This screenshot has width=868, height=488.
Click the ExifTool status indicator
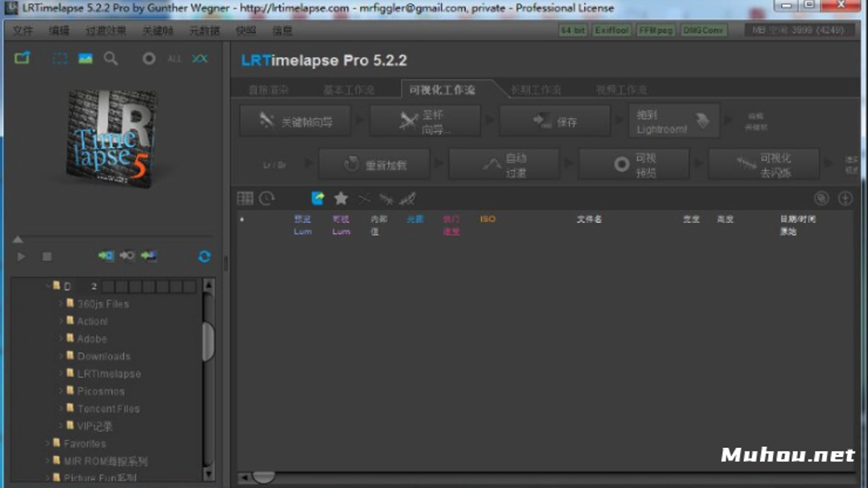[612, 30]
